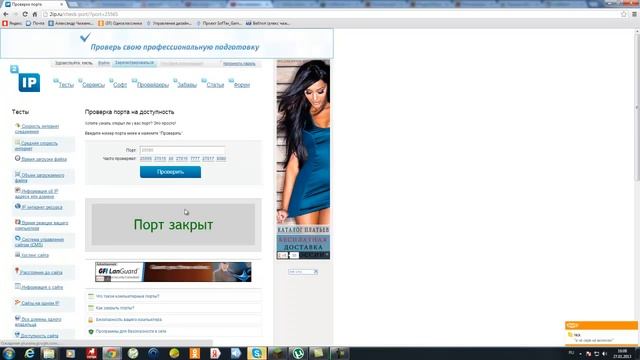Open the Yandex icon on the taskbar

pos(215,353)
